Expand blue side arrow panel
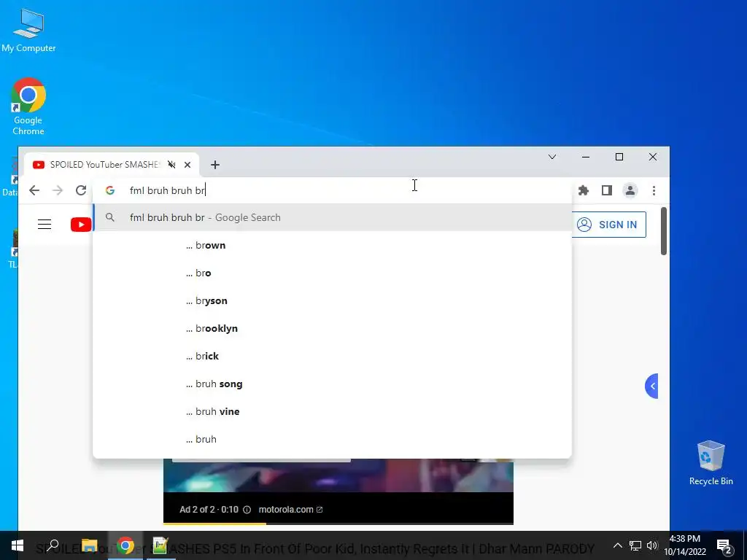Image resolution: width=747 pixels, height=560 pixels. pyautogui.click(x=651, y=386)
